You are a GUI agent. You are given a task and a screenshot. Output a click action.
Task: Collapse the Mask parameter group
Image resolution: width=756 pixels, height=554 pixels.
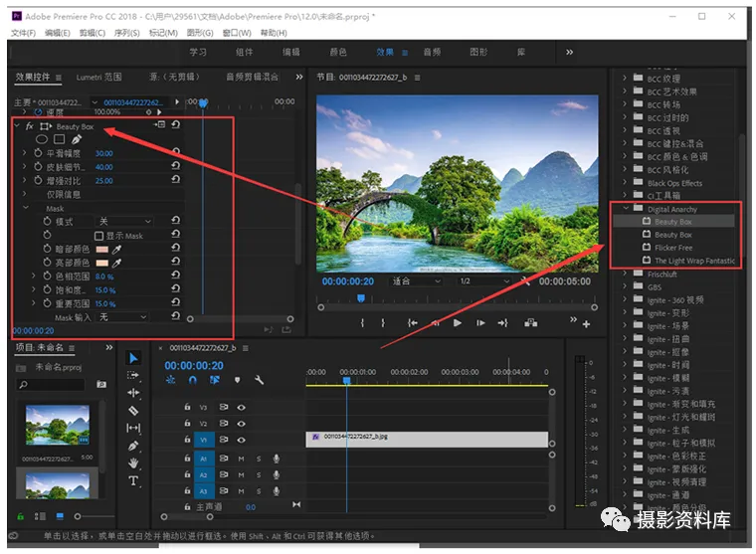pos(26,208)
